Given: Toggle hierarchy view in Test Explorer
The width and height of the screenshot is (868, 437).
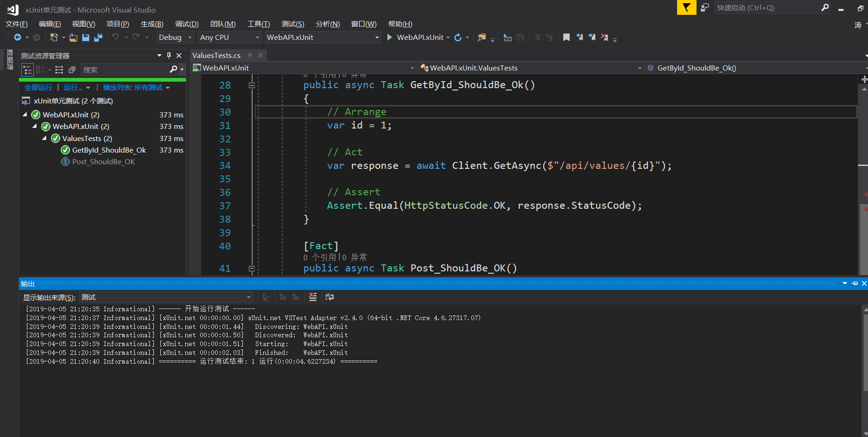Looking at the screenshot, I should (x=28, y=70).
